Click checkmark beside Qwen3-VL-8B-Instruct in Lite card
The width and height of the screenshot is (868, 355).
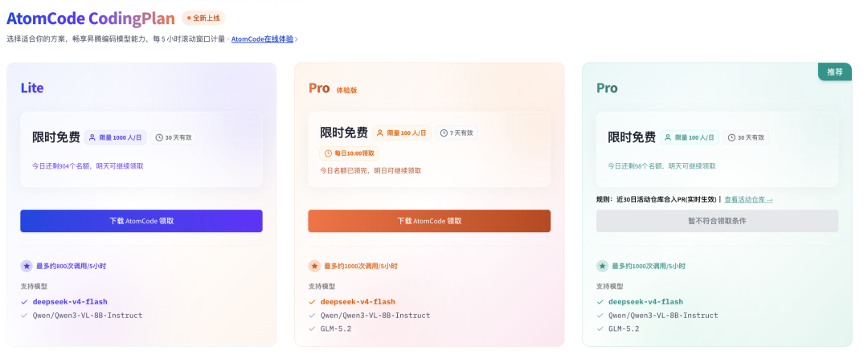24,315
